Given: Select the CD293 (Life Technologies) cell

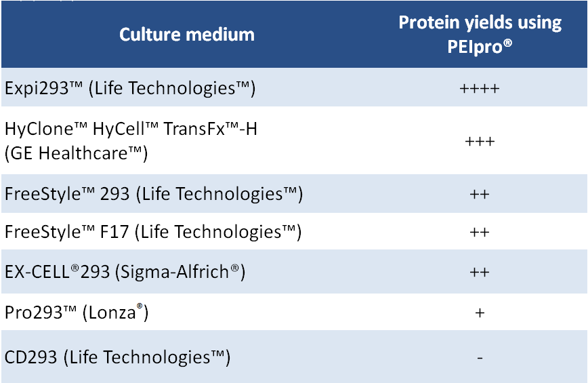Looking at the screenshot, I should point(118,357).
